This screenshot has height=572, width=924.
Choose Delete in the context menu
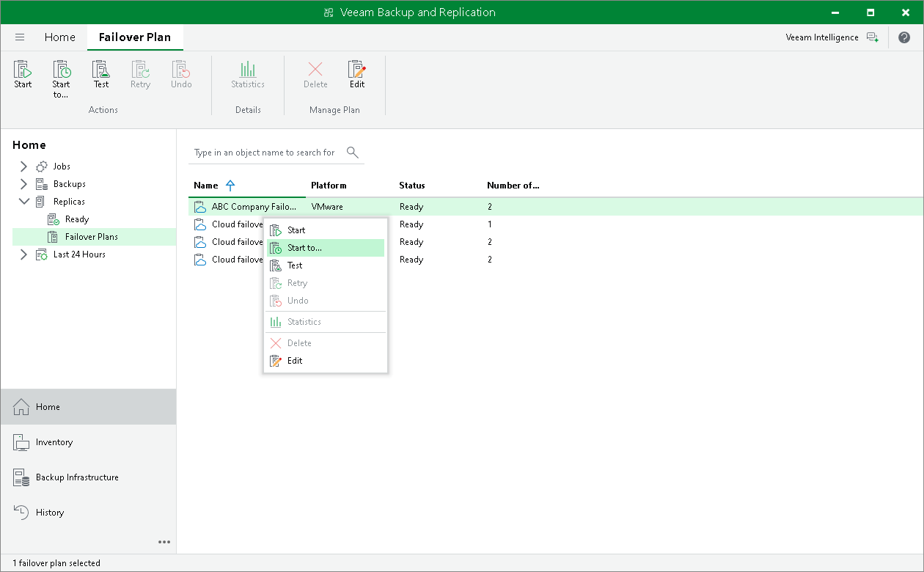pos(325,343)
